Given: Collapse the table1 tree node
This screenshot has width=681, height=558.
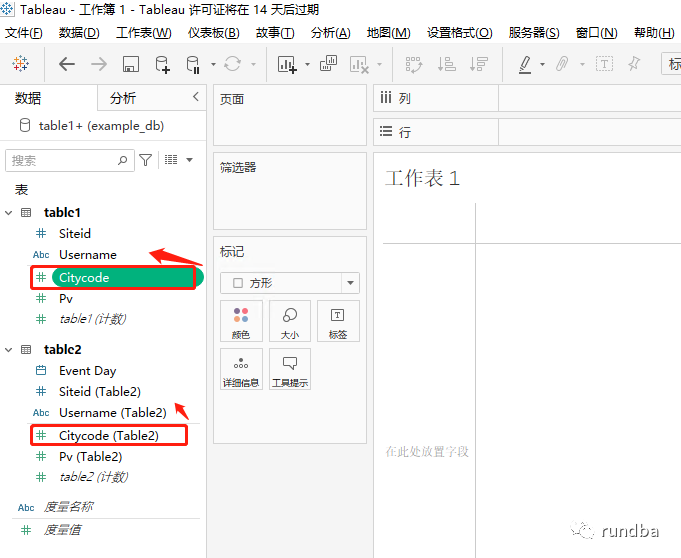Looking at the screenshot, I should (8, 213).
